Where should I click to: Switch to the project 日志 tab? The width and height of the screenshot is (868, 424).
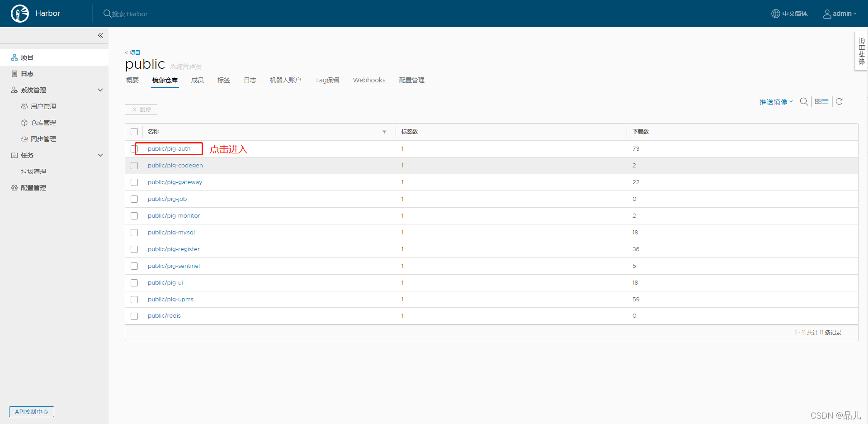250,80
